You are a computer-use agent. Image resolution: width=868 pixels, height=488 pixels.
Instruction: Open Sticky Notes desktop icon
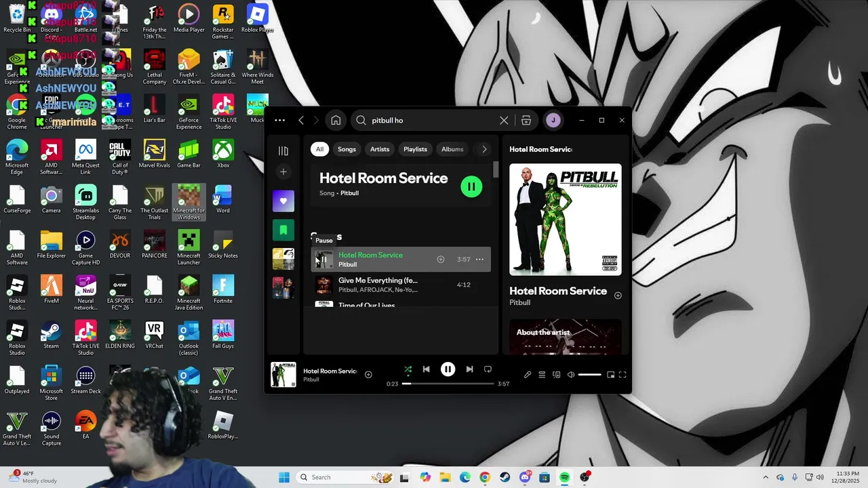coord(223,244)
